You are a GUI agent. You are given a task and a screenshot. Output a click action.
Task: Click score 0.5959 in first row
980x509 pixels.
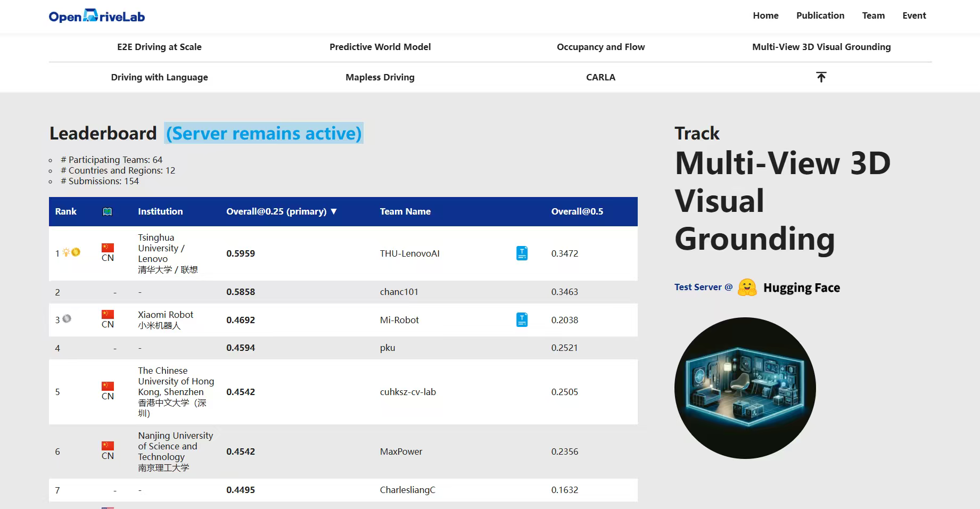coord(241,253)
